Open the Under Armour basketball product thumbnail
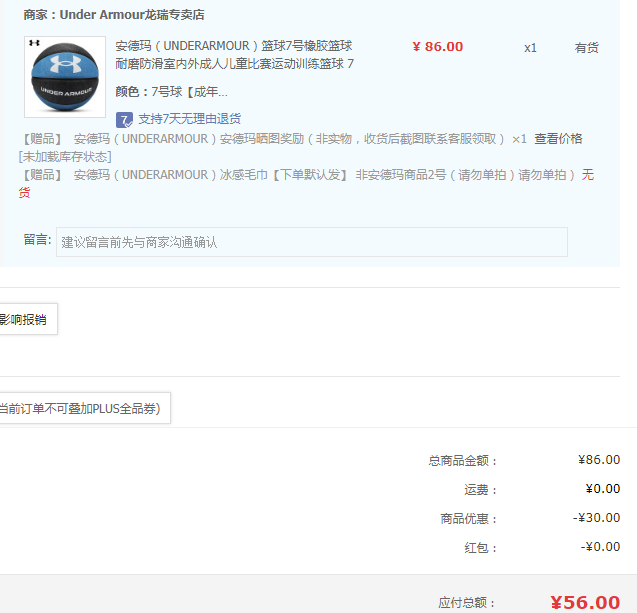Image resolution: width=637 pixels, height=613 pixels. click(65, 77)
